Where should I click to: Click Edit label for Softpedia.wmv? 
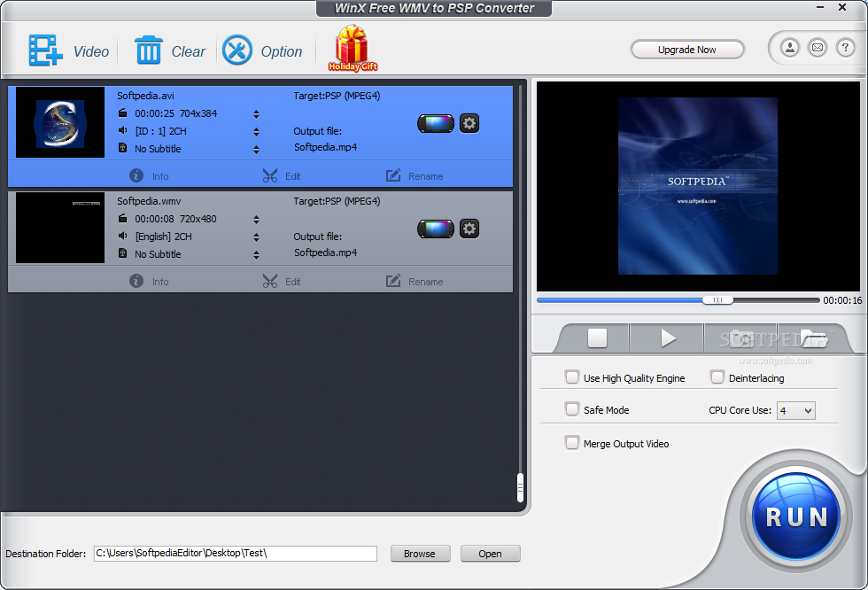(293, 282)
